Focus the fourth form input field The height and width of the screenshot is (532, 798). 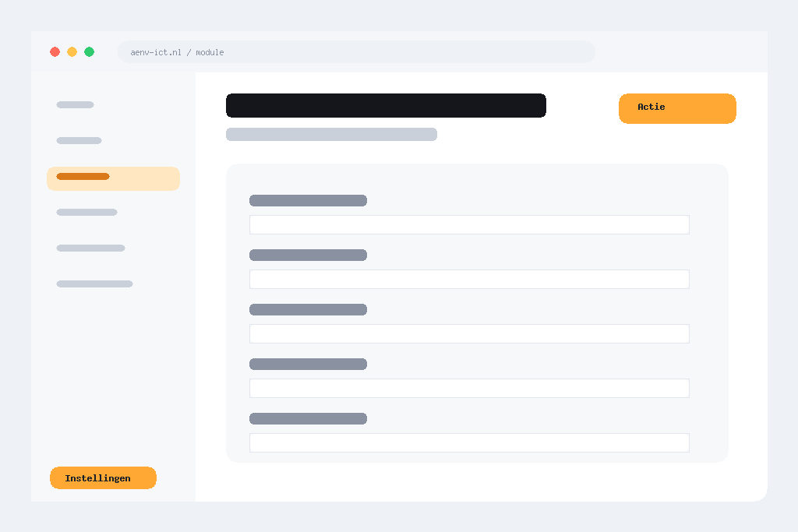click(469, 388)
